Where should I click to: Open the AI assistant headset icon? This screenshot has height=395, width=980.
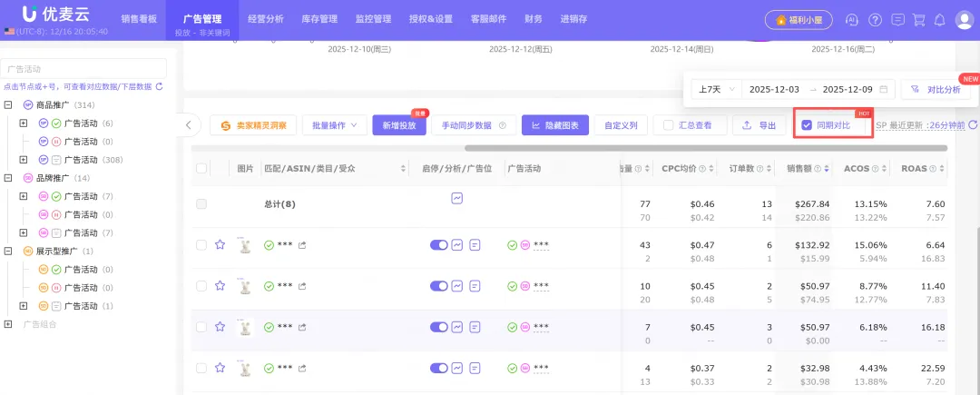tap(851, 19)
